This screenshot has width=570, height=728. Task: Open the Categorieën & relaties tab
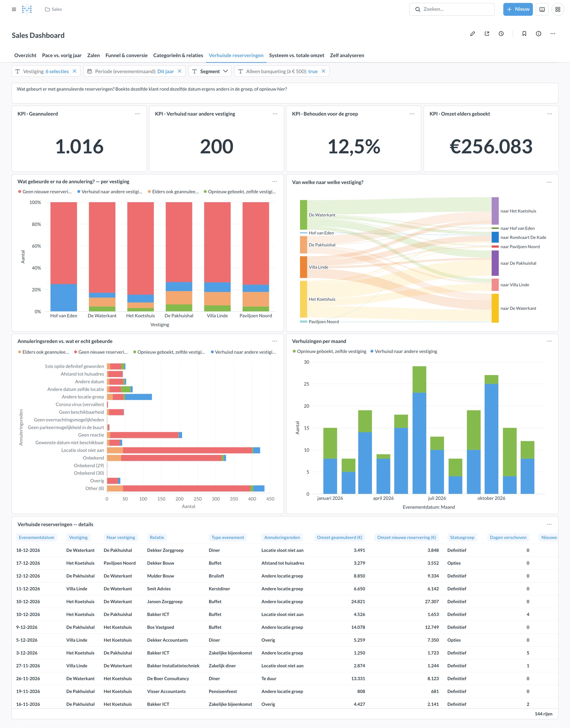click(x=178, y=55)
